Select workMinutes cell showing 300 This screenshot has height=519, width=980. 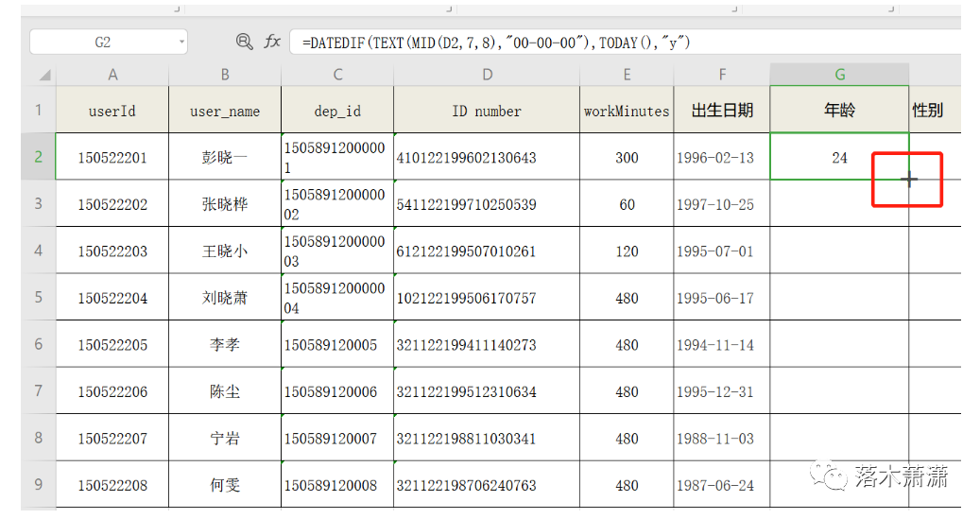(627, 157)
